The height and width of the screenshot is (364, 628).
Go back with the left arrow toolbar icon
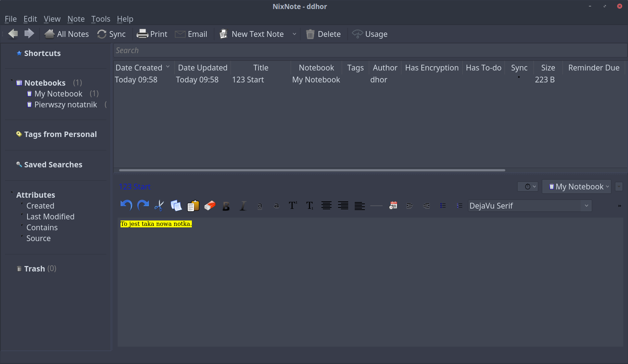(x=13, y=34)
